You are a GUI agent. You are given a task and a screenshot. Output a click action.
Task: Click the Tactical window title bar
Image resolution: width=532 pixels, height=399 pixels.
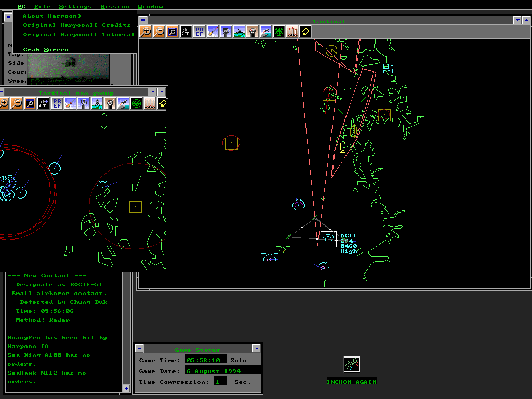click(x=329, y=21)
